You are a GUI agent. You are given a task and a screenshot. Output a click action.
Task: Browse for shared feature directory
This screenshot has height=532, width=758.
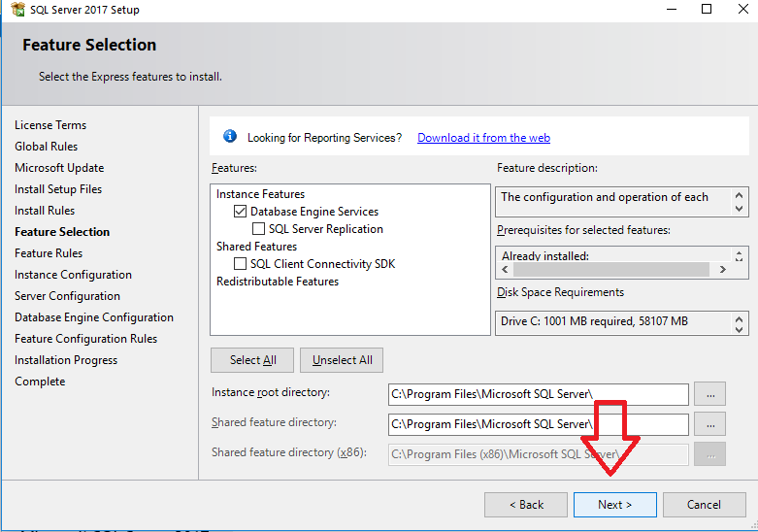[x=711, y=424]
